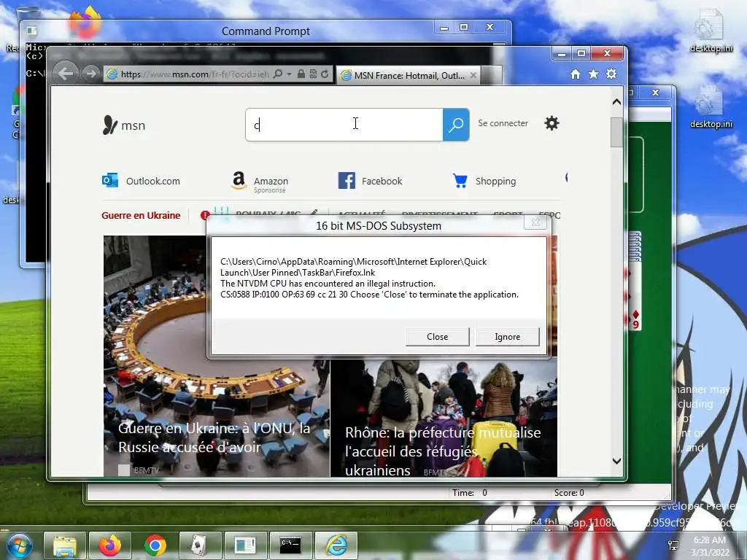Click the lock security icon in address bar

301,74
